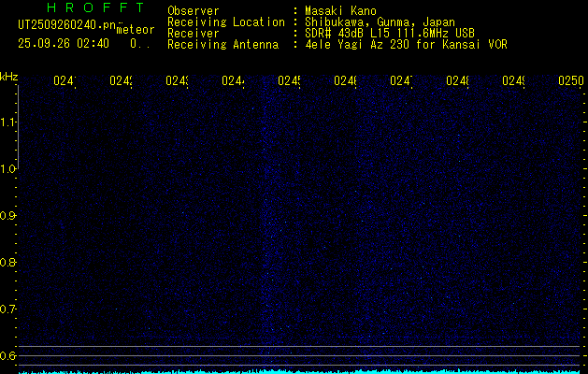The width and height of the screenshot is (588, 374).
Task: Click the 0245 time marker
Action: pos(289,80)
